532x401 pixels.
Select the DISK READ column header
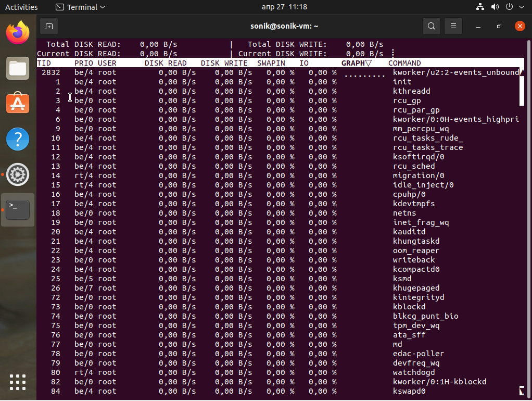click(x=165, y=63)
